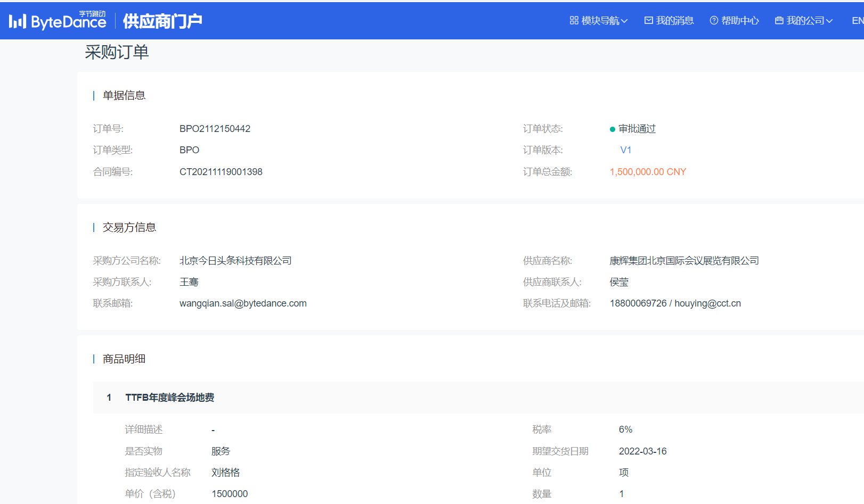
Task: Click the 供应商门户 portal title
Action: 162,21
